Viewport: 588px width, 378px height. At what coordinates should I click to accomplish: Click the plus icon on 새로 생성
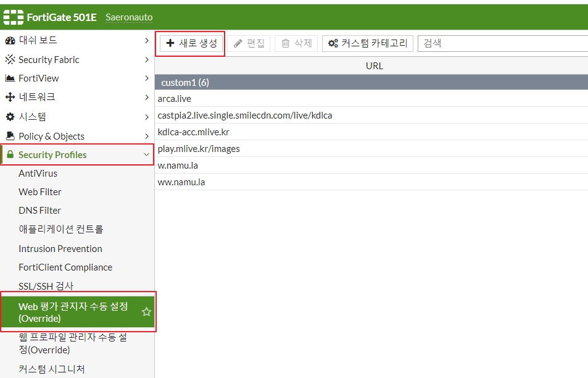[x=170, y=43]
